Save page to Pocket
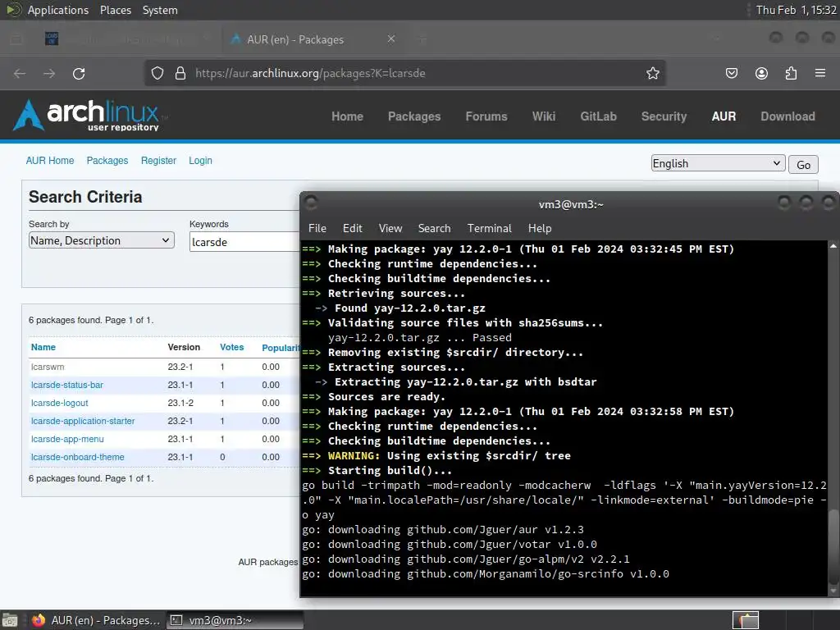Screen dimensions: 840x630 (731, 73)
